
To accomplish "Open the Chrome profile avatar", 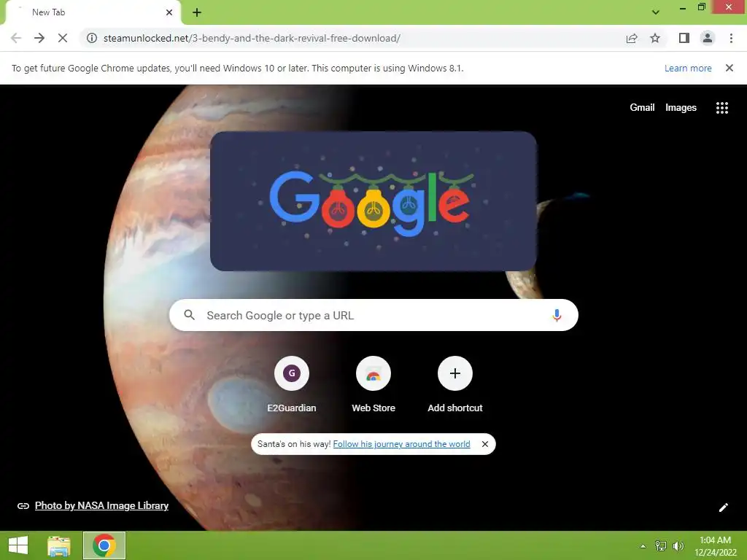I will 708,38.
